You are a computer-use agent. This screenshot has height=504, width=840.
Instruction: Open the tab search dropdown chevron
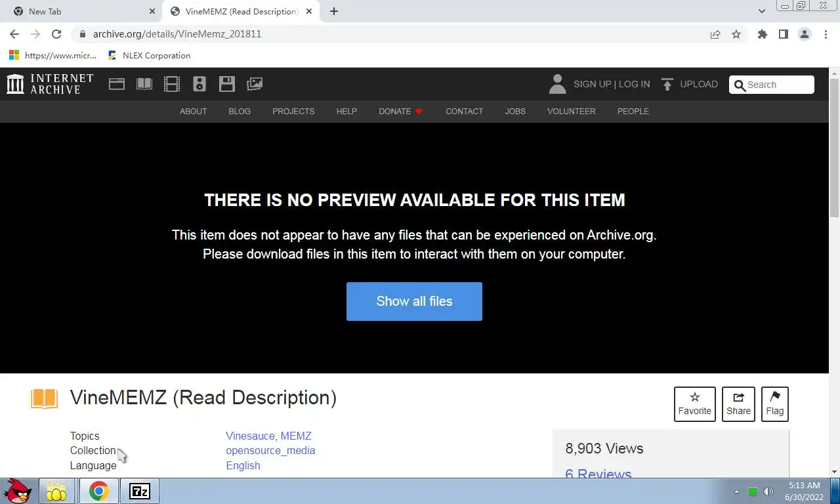pos(761,11)
